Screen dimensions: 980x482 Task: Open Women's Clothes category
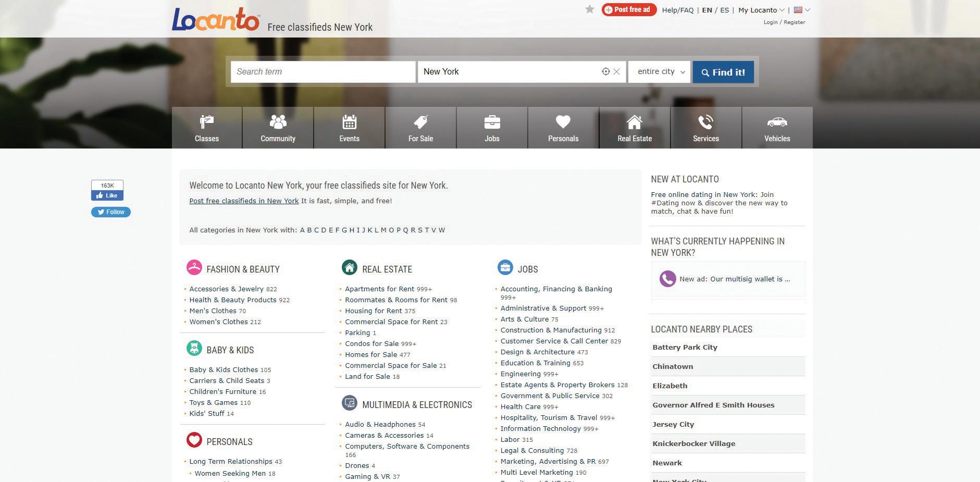(219, 322)
